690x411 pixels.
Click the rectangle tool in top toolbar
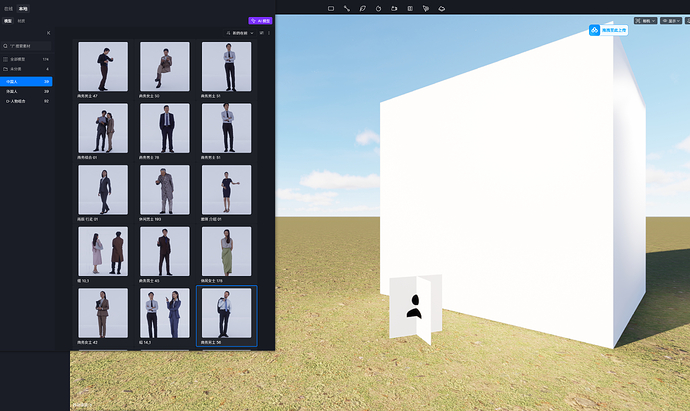tap(331, 8)
